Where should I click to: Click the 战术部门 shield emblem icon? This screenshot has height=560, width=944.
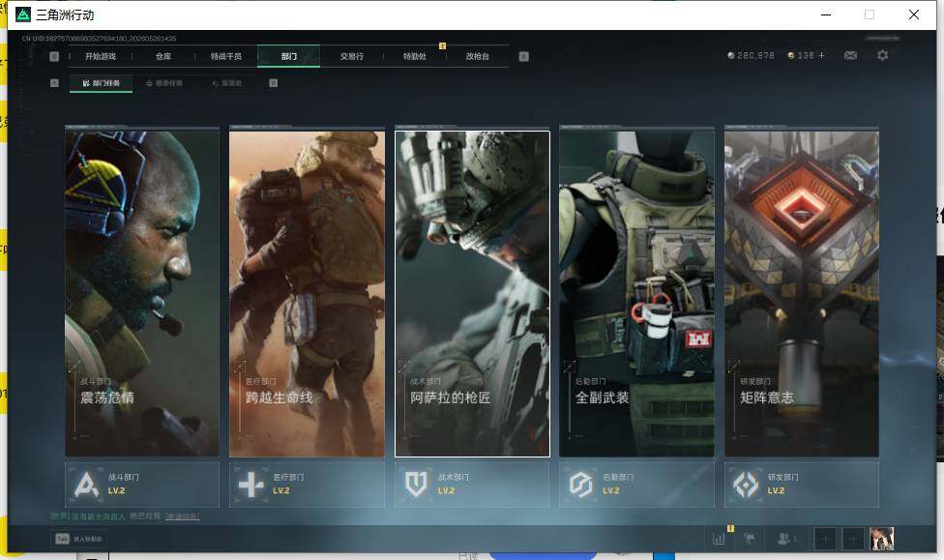[416, 485]
